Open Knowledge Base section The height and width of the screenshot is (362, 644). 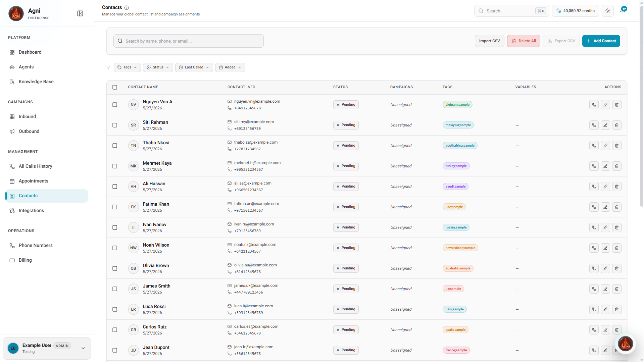[47, 82]
